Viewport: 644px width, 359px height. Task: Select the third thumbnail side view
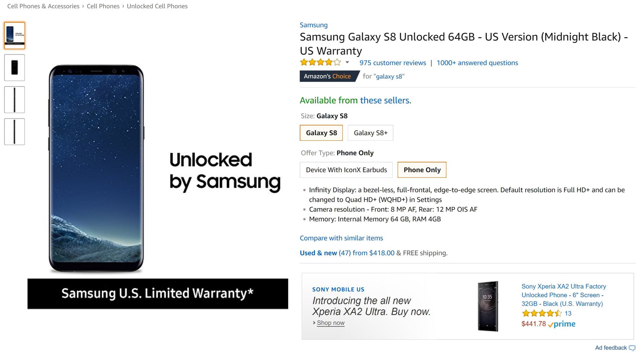[x=14, y=100]
